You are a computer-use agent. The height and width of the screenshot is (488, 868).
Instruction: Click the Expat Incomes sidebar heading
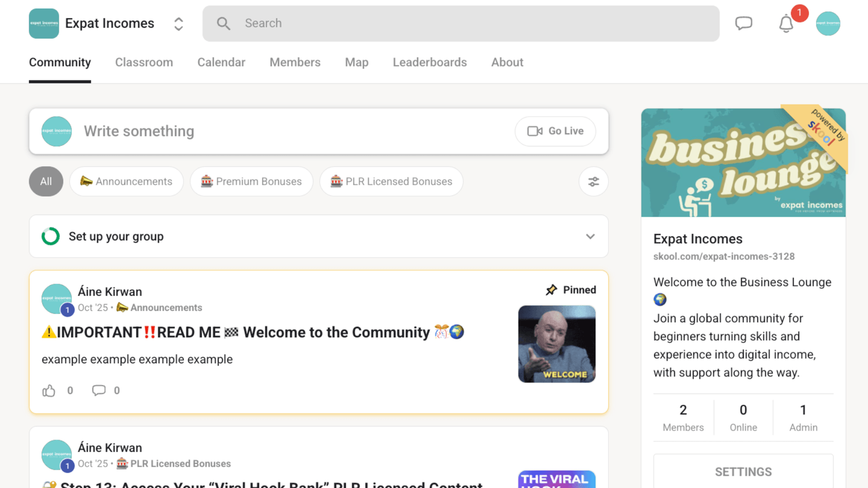click(698, 239)
